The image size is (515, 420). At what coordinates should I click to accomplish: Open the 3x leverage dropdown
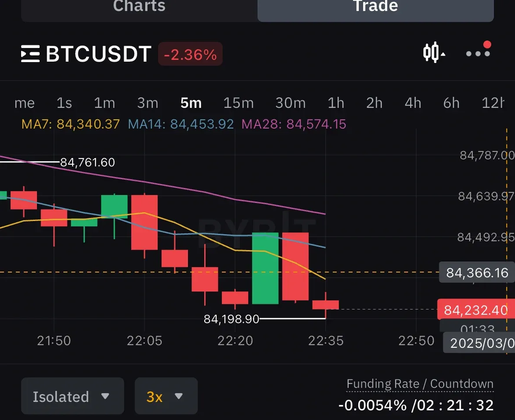pos(166,396)
